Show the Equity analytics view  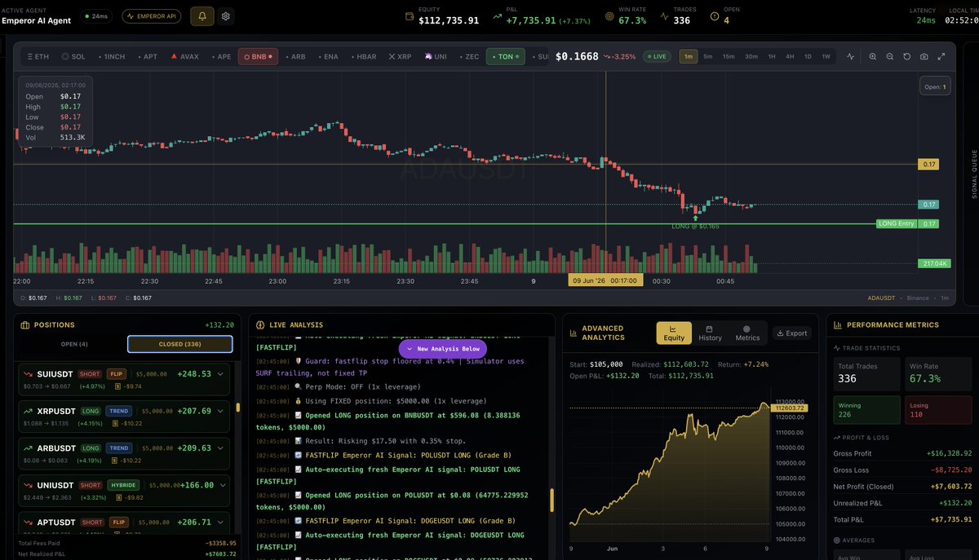[674, 333]
